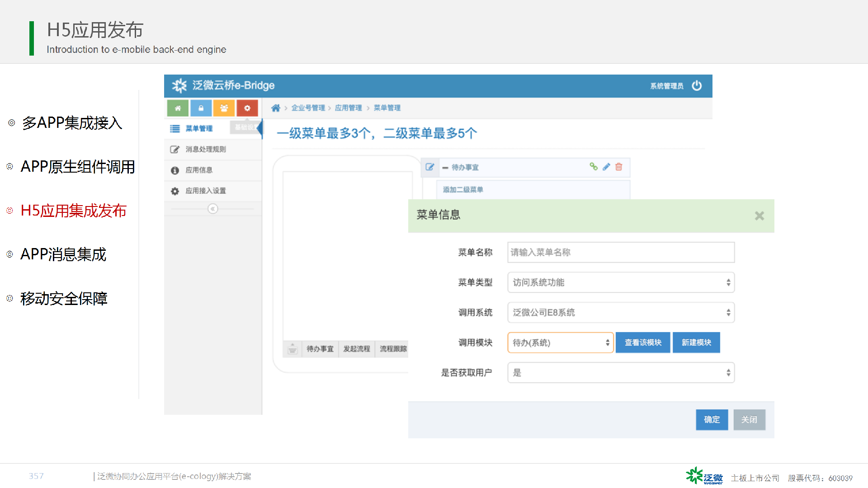Click the gear icon beside 应用接入设置

click(x=175, y=191)
